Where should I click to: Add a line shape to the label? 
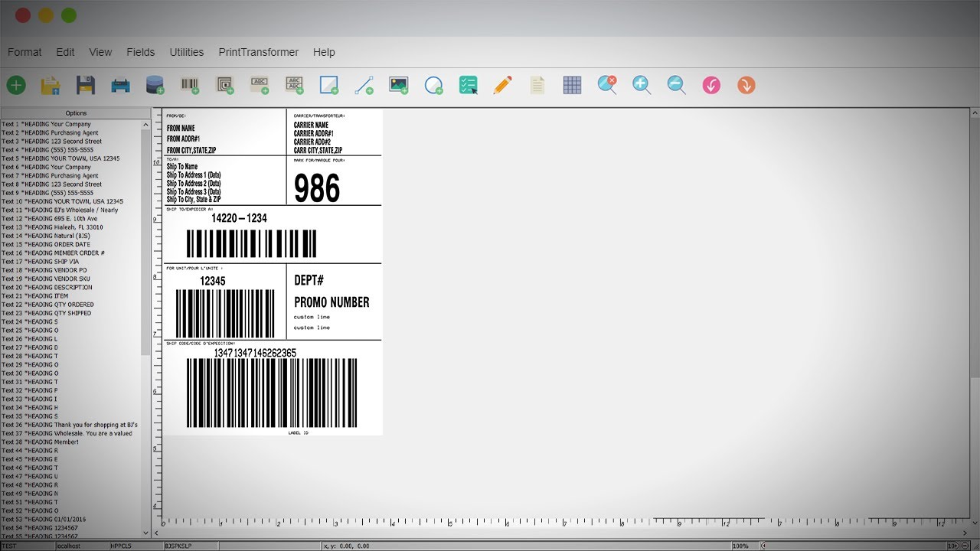click(x=364, y=85)
